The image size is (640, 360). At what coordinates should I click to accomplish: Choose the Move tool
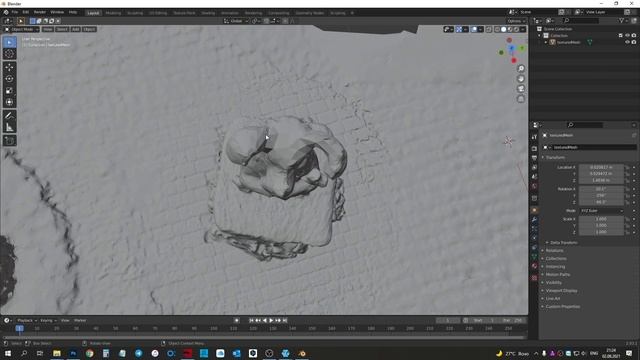pyautogui.click(x=9, y=67)
